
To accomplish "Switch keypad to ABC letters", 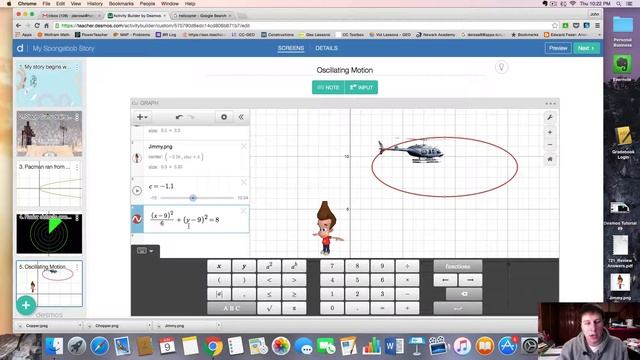I will point(231,308).
